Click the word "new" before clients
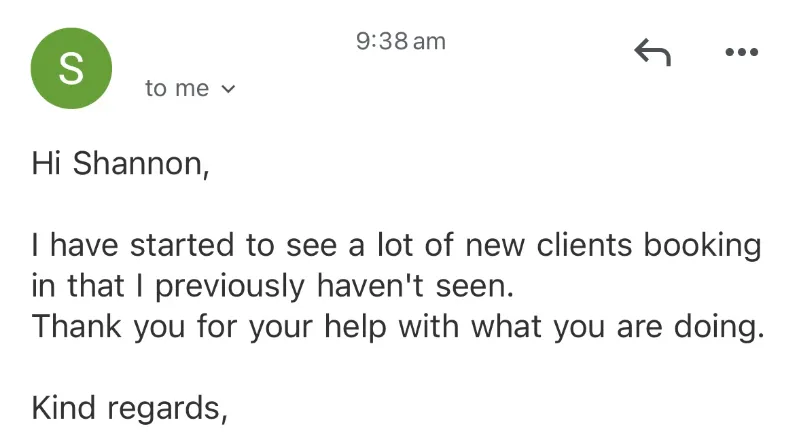 click(495, 247)
